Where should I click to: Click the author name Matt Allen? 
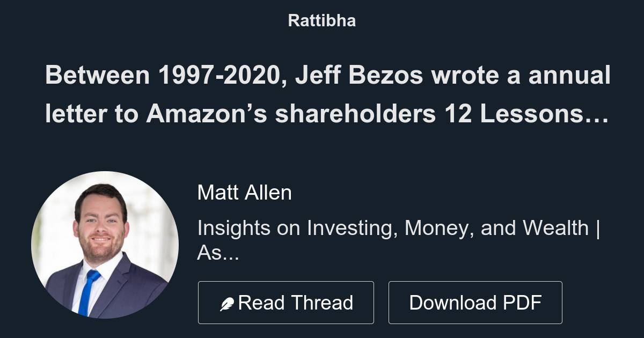(x=244, y=192)
